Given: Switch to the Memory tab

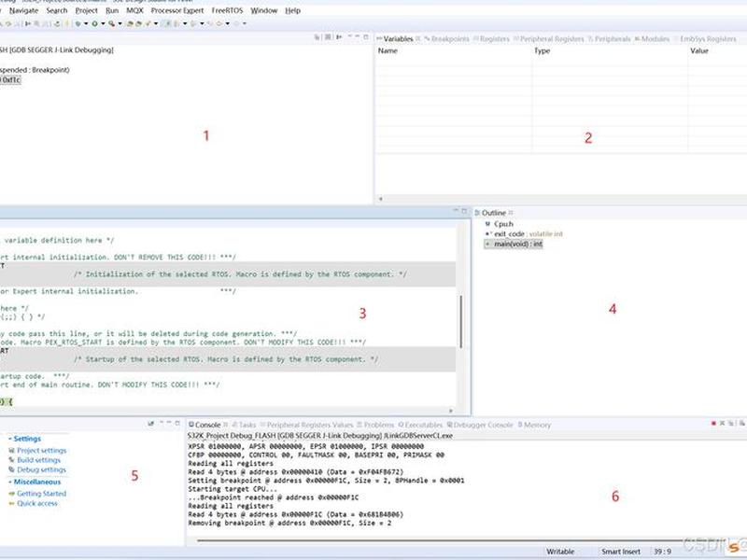Looking at the screenshot, I should (534, 425).
